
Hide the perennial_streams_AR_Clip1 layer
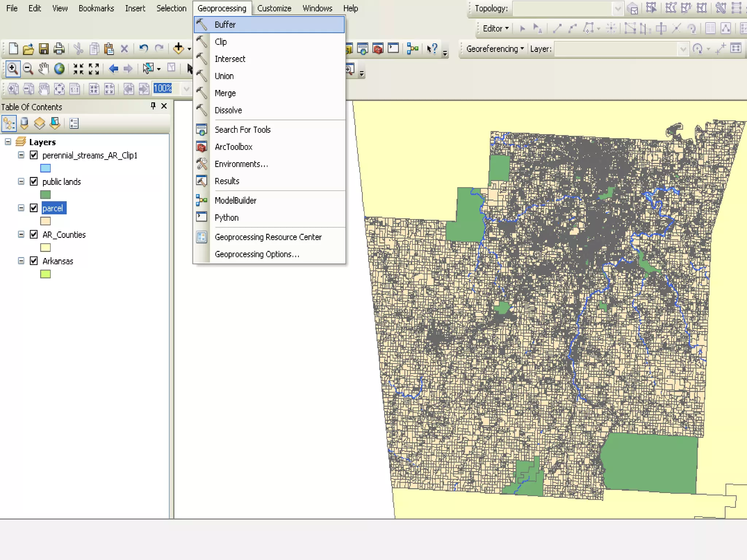[x=34, y=155]
